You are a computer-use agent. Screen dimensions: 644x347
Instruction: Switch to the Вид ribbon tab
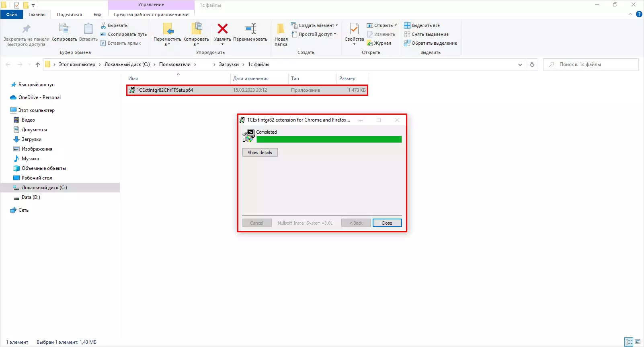click(98, 14)
